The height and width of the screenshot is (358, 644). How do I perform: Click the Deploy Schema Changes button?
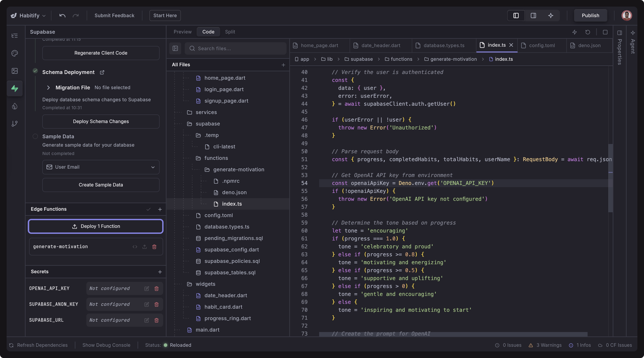coord(101,121)
